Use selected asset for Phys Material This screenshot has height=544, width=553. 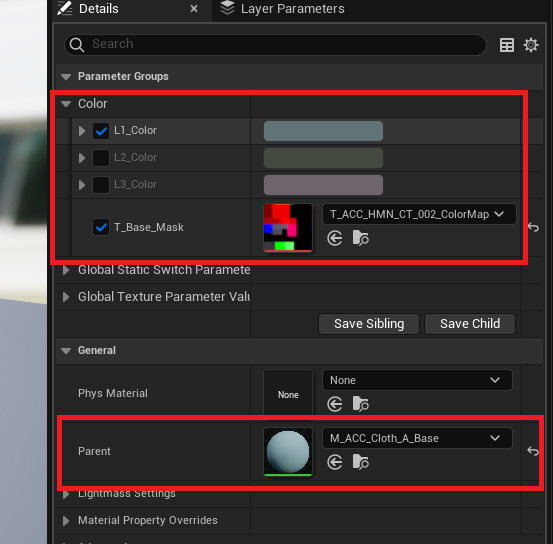click(x=334, y=404)
